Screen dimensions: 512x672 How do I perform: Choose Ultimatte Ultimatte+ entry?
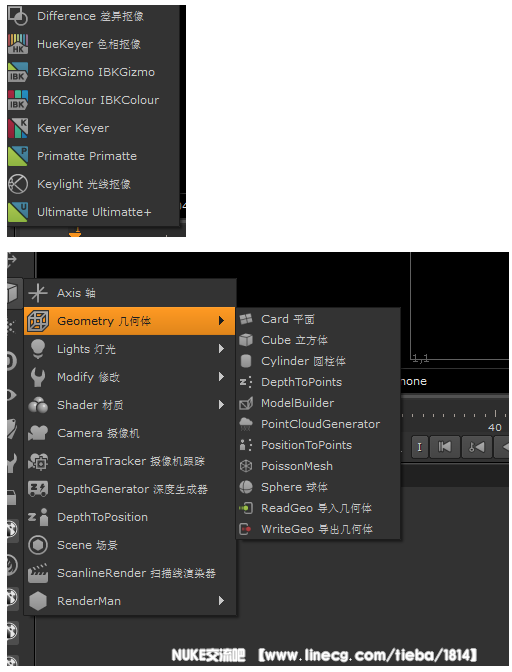[93, 212]
